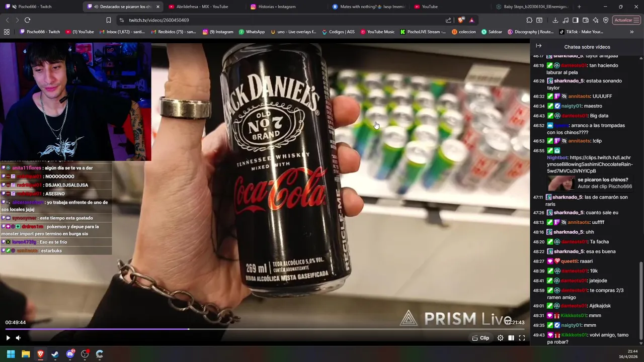Open File Explorer from the taskbar
This screenshot has width=644, height=362.
tap(26, 354)
